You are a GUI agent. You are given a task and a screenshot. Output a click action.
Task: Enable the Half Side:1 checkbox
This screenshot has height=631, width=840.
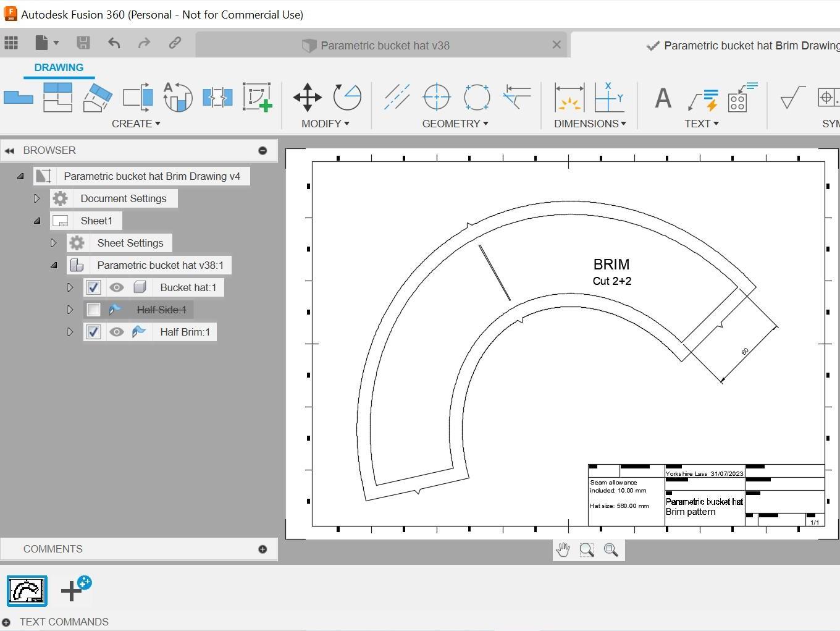tap(93, 309)
